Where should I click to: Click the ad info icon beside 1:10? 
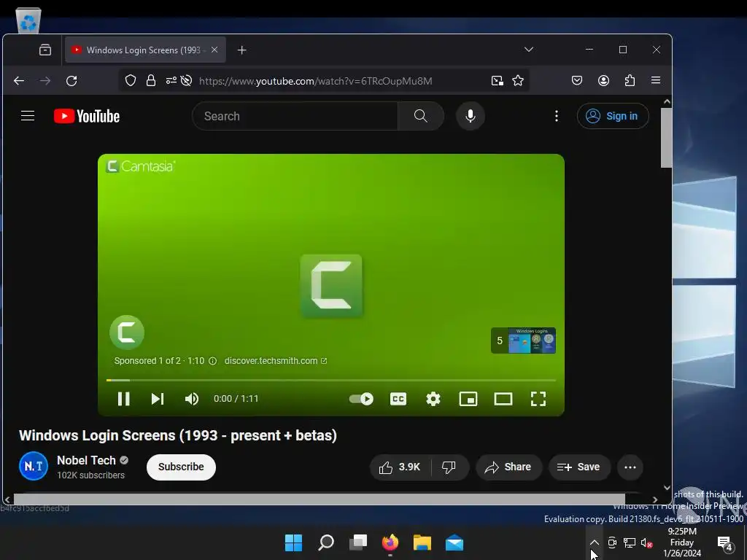point(213,361)
